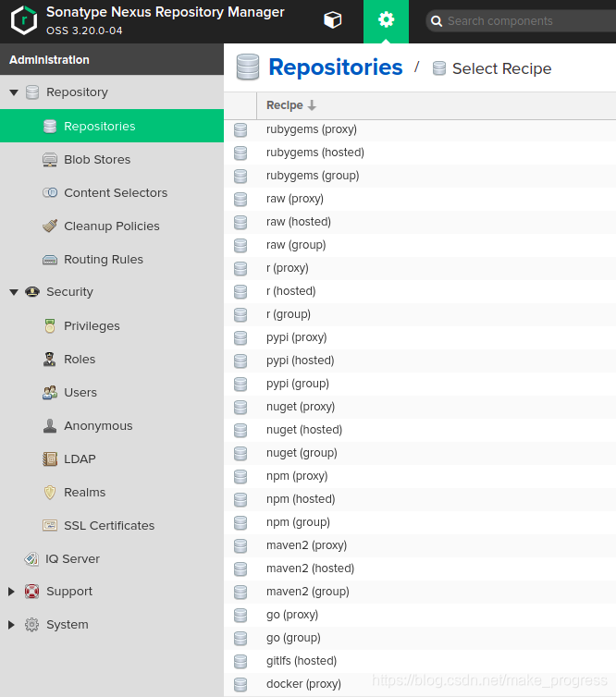
Task: Click the Repositories breadcrumb link
Action: (336, 67)
